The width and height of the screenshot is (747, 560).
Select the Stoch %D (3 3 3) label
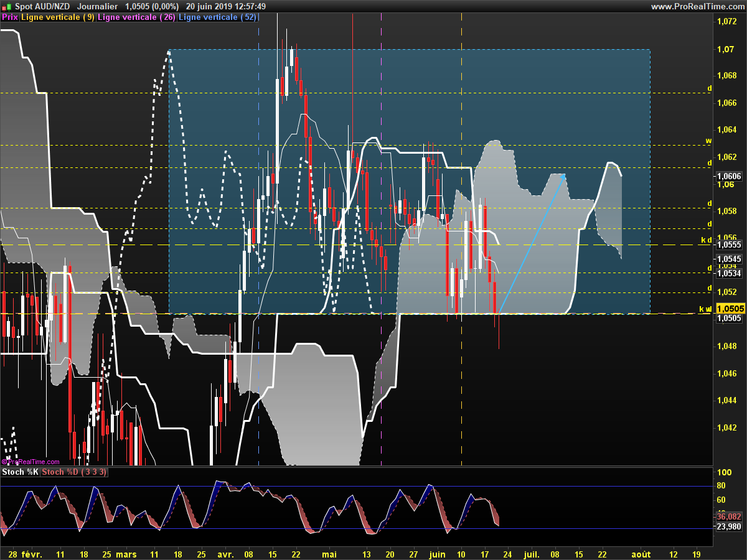coord(75,472)
